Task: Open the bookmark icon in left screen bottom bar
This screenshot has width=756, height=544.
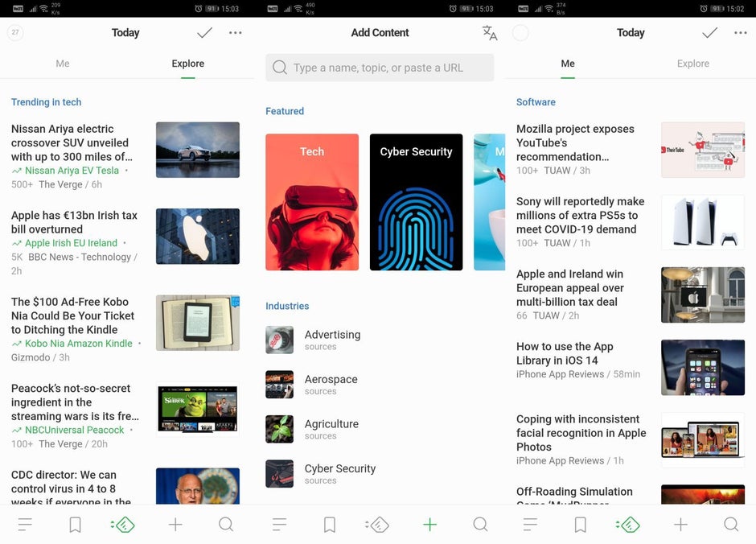Action: click(76, 525)
